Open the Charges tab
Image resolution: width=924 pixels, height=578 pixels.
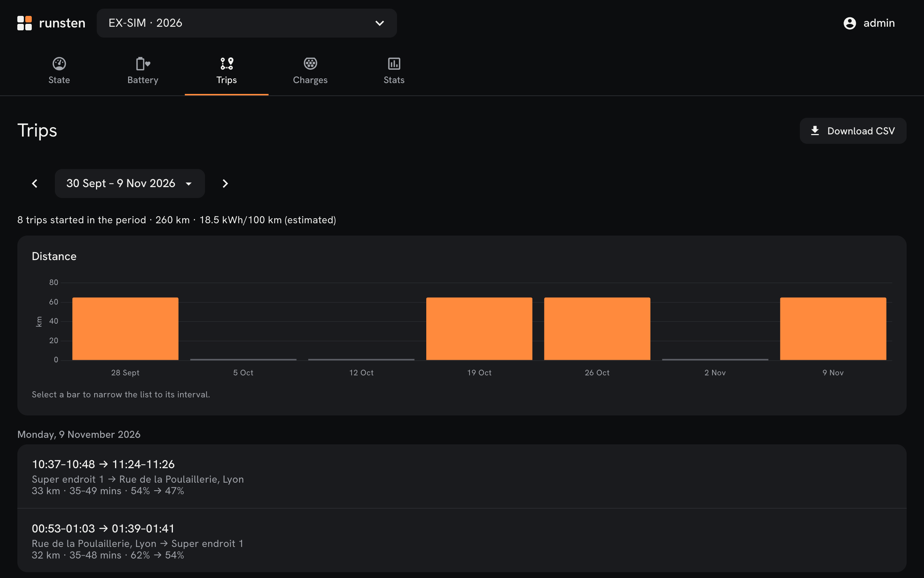tap(310, 71)
